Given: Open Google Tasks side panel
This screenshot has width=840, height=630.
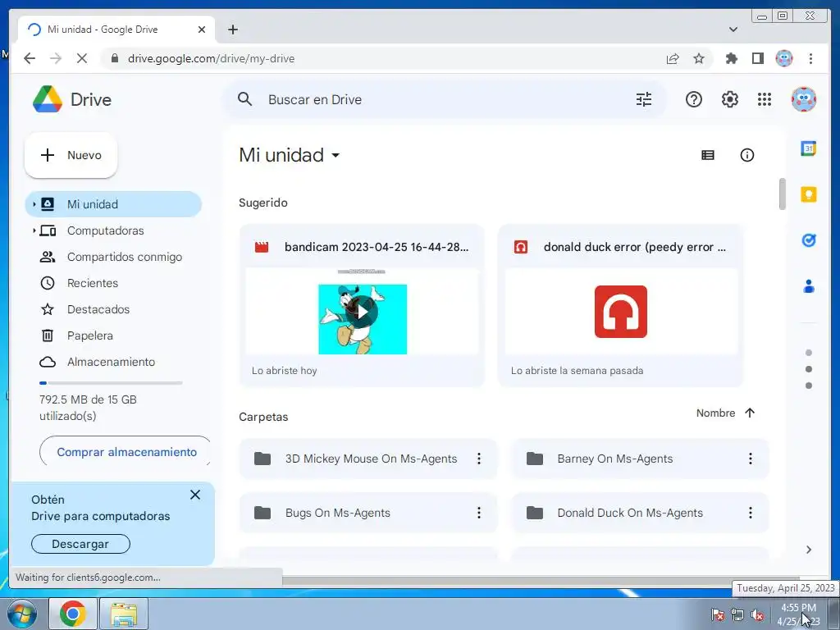Looking at the screenshot, I should [x=808, y=240].
